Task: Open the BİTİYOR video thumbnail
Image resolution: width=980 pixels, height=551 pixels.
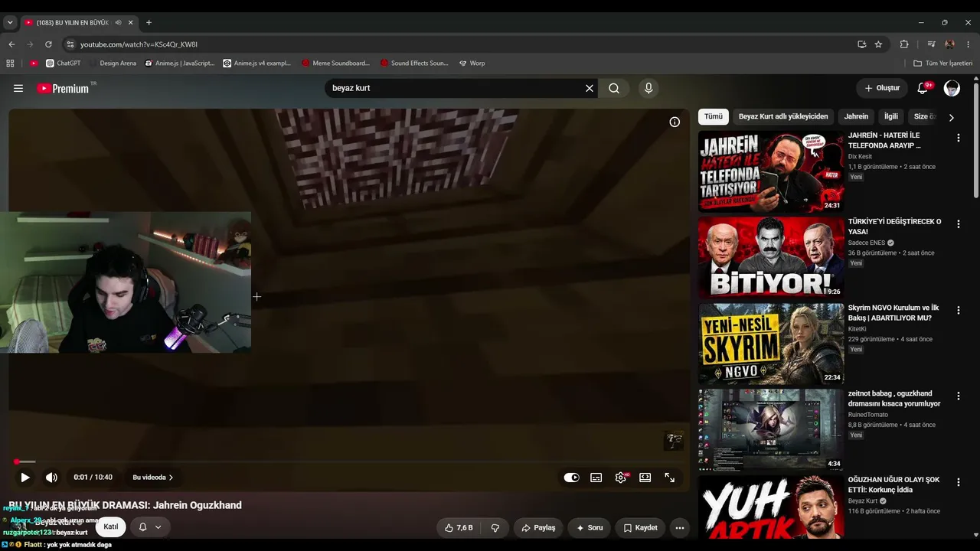Action: pyautogui.click(x=771, y=258)
